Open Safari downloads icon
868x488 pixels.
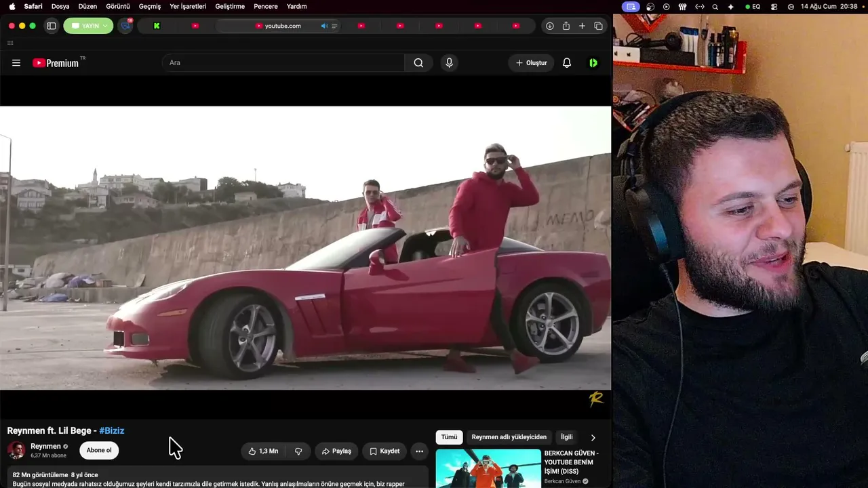pos(549,26)
